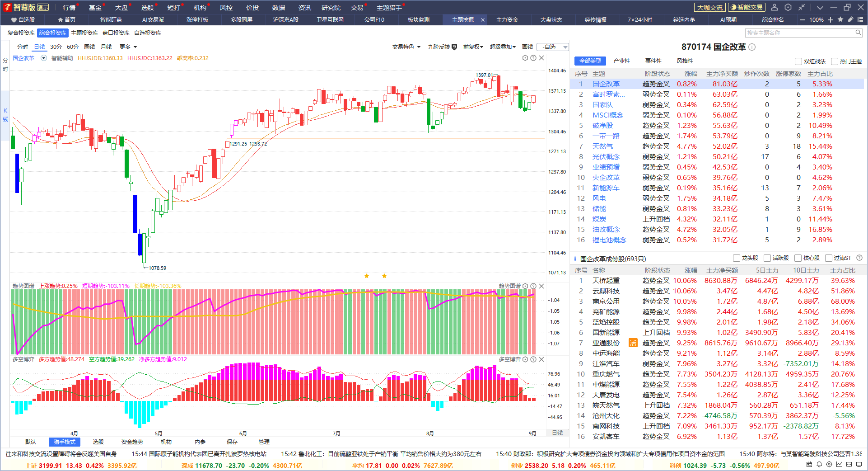Screen dimensions: 868x471
Task: Open the layout list icon in tab bar
Action: point(860,19)
